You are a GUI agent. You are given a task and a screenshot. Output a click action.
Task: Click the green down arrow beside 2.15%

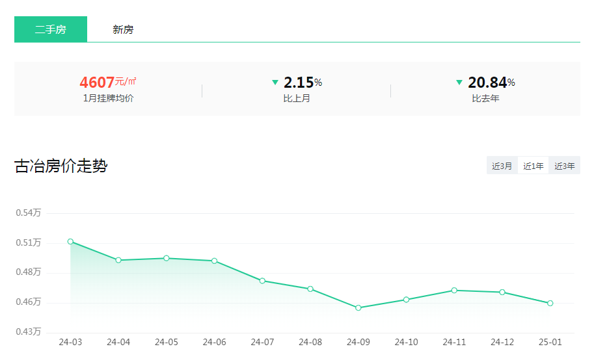[275, 83]
